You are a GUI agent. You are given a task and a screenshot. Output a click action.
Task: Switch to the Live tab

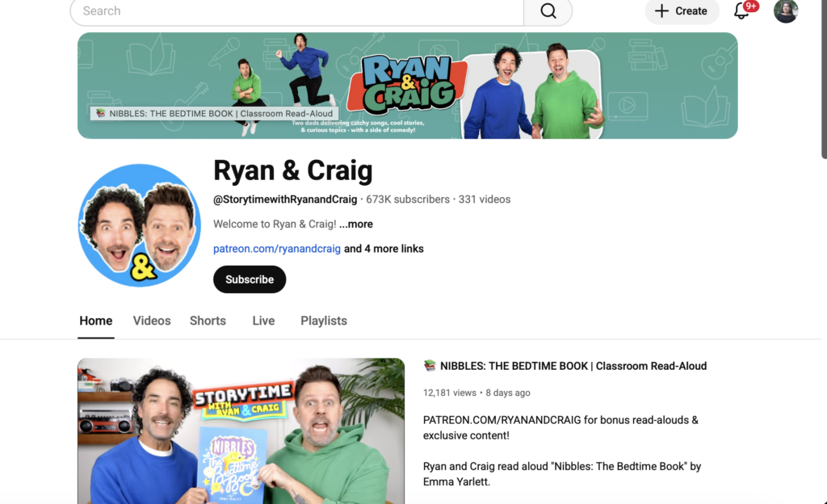(x=263, y=321)
